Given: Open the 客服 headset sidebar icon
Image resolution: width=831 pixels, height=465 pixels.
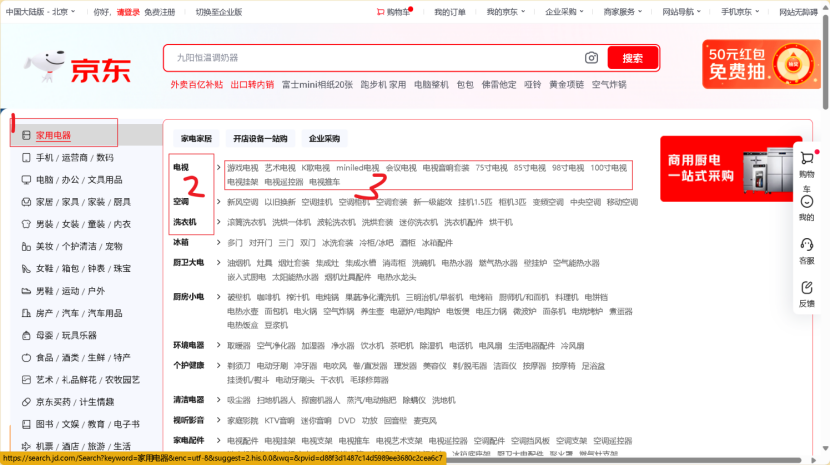Looking at the screenshot, I should coord(807,244).
